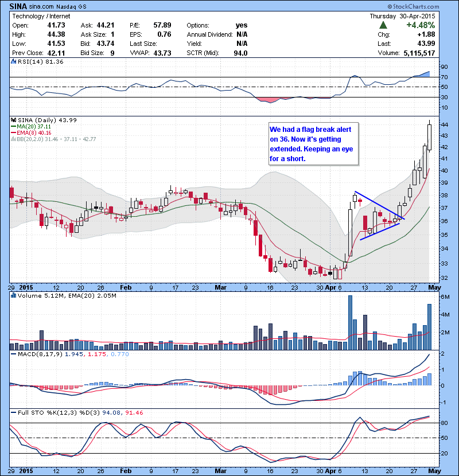The image size is (459, 476).
Task: Click the RSI(14) indicator icon
Action: tap(13, 61)
